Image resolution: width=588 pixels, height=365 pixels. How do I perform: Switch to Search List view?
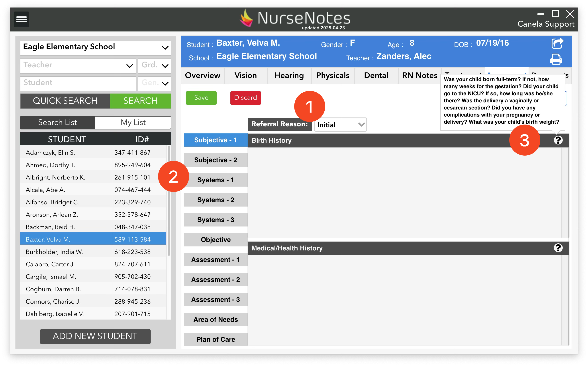click(58, 123)
